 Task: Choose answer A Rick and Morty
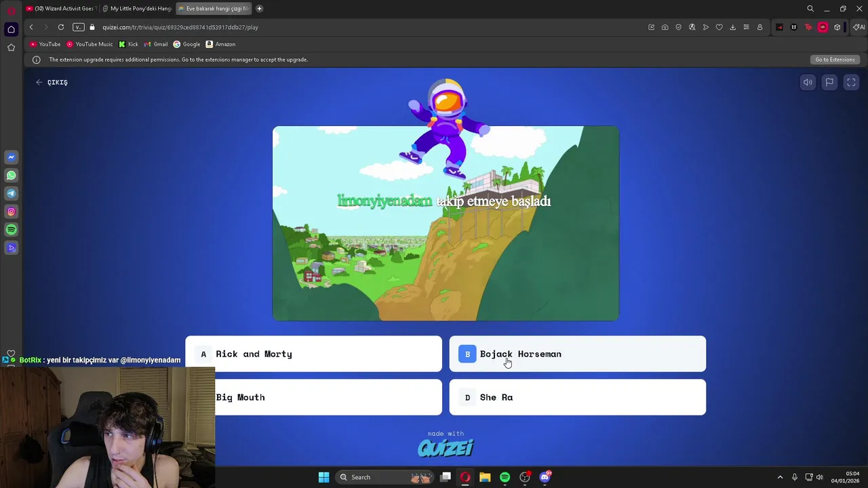(313, 354)
